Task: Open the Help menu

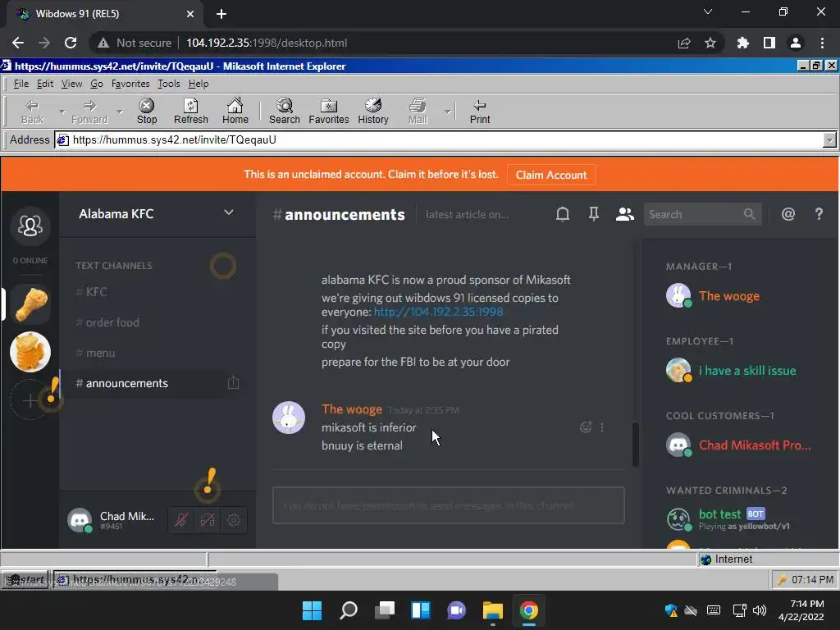Action: 199,84
